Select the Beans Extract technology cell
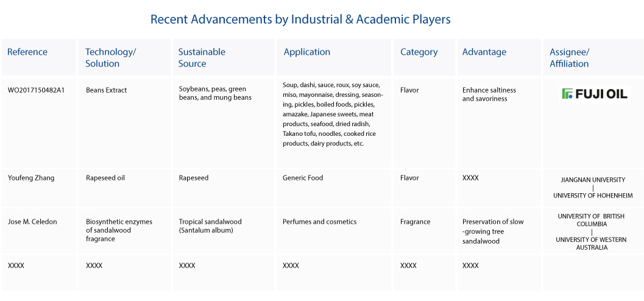The height and width of the screenshot is (301, 644). point(107,90)
